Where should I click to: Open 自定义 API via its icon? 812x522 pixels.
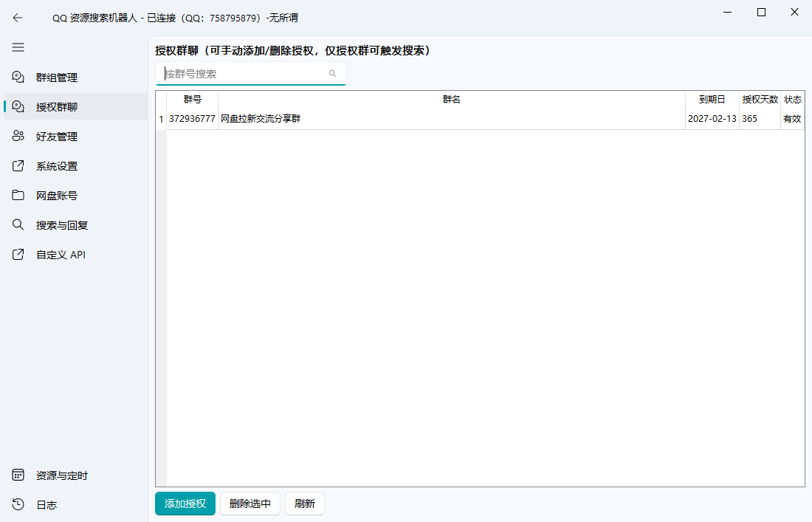pos(18,254)
